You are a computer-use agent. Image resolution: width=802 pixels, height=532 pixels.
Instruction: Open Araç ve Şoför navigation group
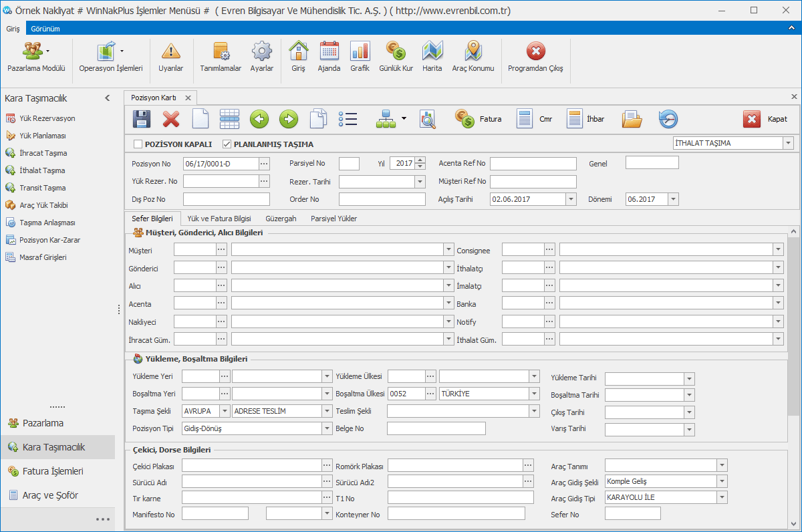click(x=57, y=495)
